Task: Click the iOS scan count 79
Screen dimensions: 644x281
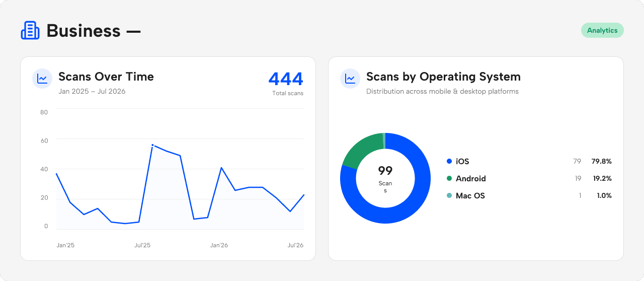Action: pyautogui.click(x=577, y=161)
